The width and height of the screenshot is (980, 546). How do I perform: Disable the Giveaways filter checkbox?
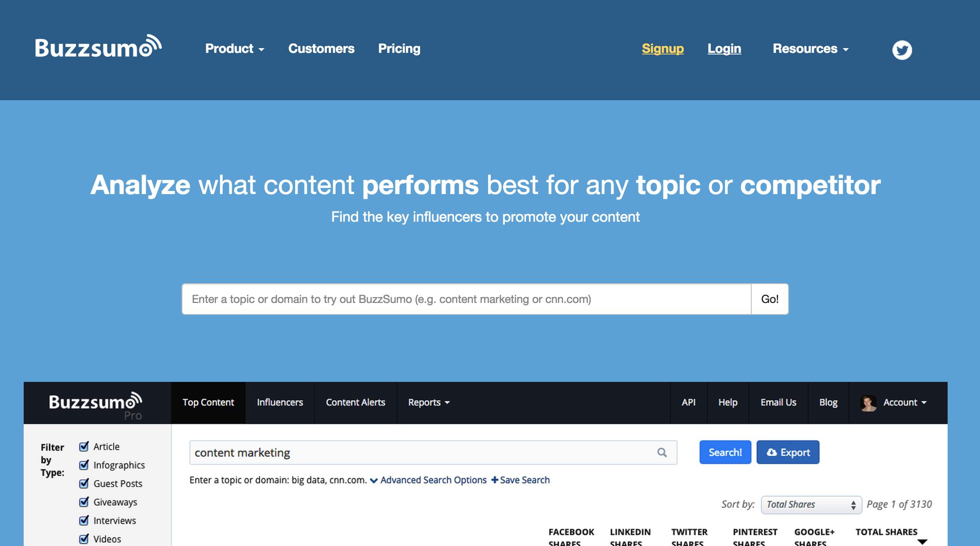(x=83, y=502)
